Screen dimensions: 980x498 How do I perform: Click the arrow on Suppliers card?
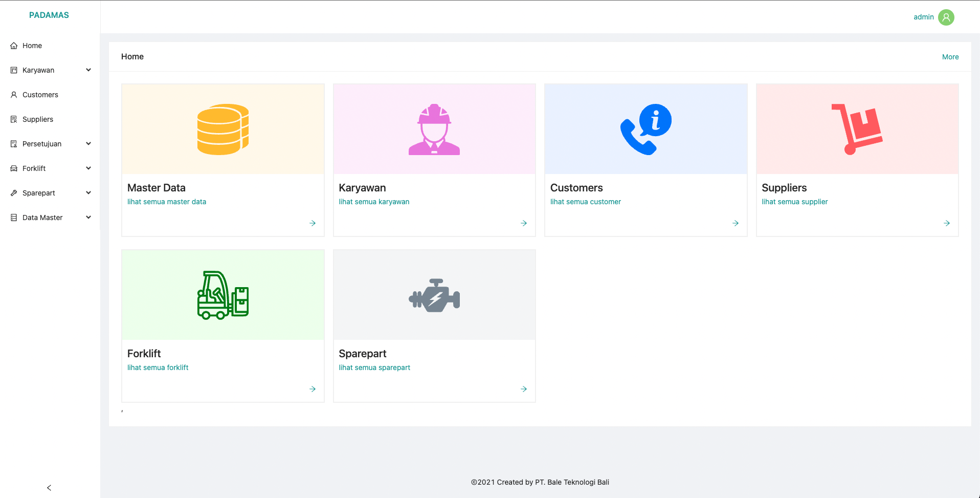(947, 223)
